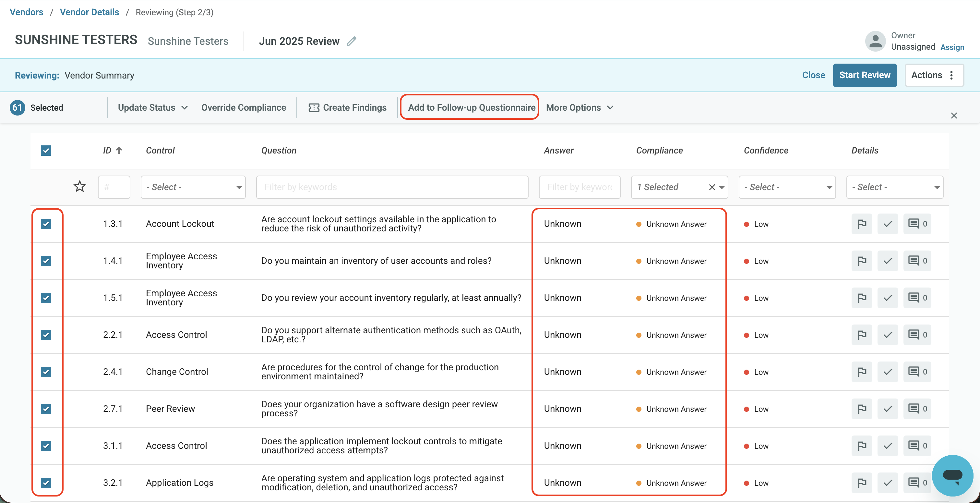
Task: Open the chat support bubble
Action: click(x=952, y=475)
